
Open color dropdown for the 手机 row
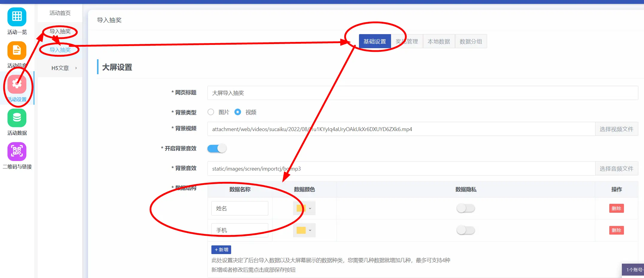(304, 230)
